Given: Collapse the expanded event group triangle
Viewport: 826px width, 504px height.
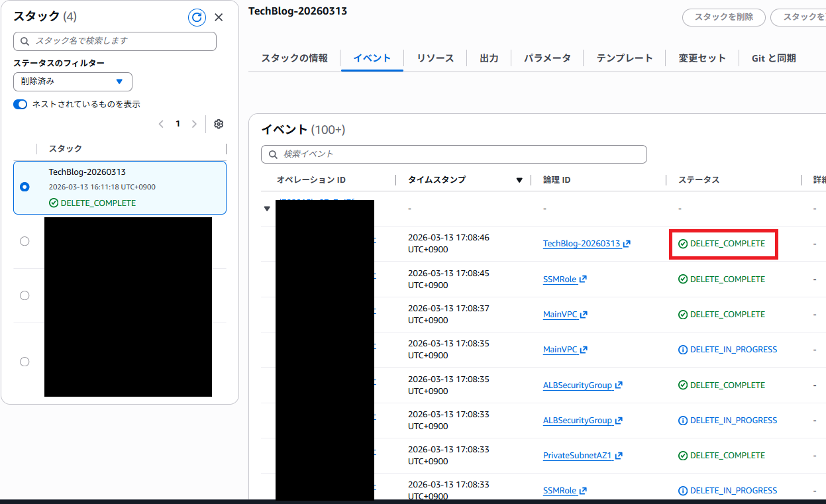Looking at the screenshot, I should click(266, 207).
